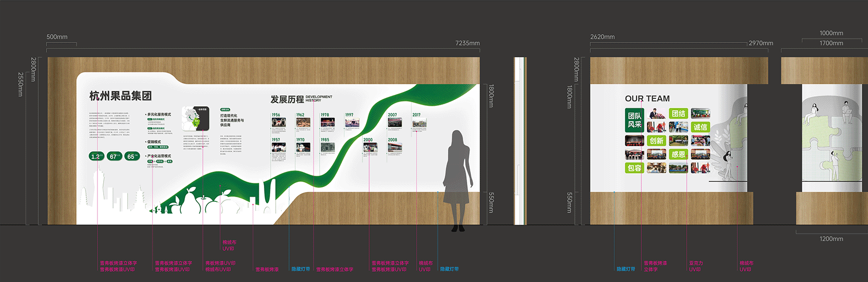
Task: Select the 1956 timeline photo
Action: (x=278, y=123)
